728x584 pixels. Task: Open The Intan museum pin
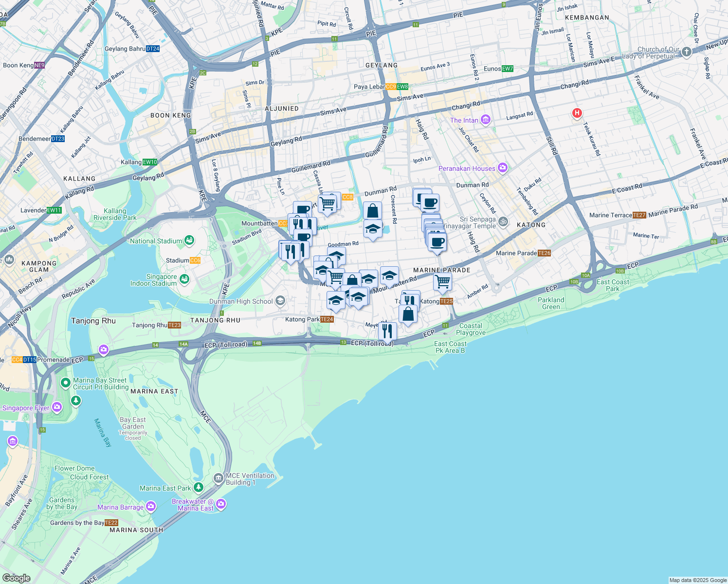pyautogui.click(x=485, y=120)
